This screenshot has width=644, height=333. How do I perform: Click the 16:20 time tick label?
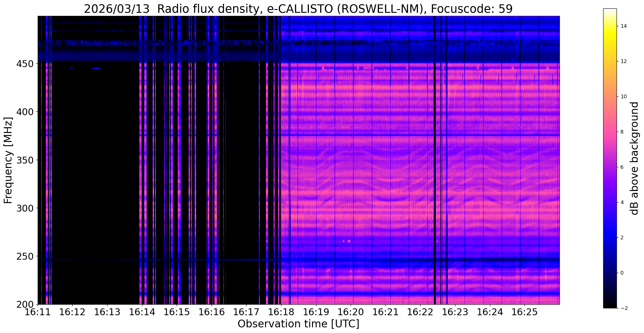coord(351,312)
